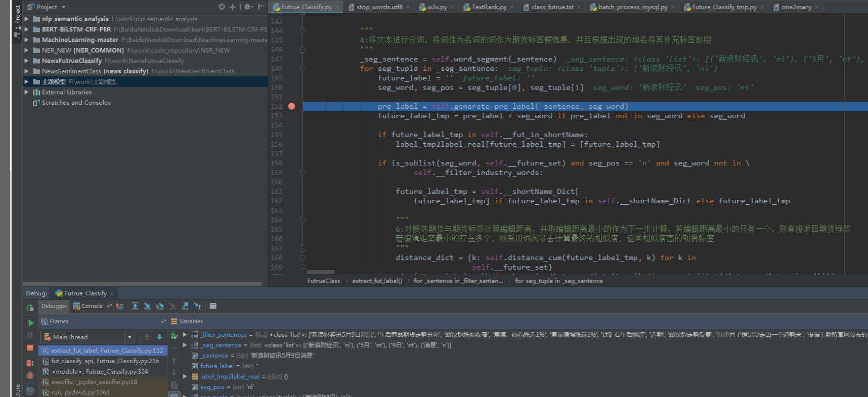Switch to batch_process_mysql.py tab

click(632, 7)
